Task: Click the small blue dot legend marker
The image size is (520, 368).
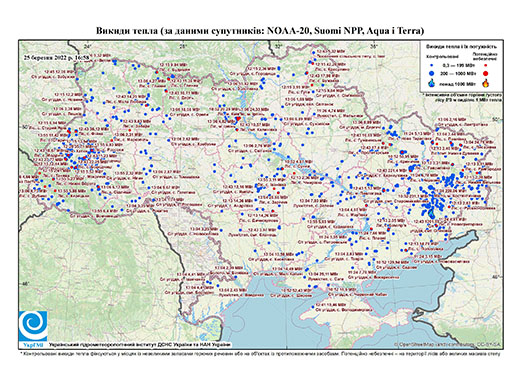Action: [432, 65]
